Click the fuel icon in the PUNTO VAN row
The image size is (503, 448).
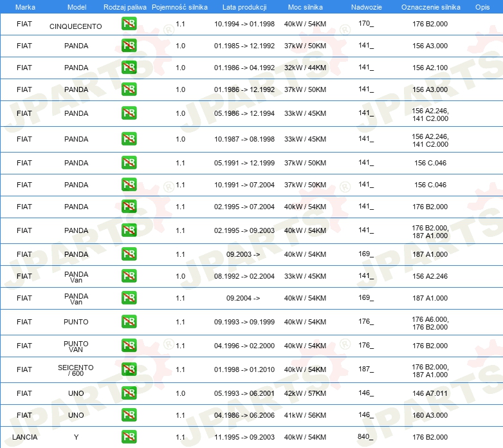[129, 346]
